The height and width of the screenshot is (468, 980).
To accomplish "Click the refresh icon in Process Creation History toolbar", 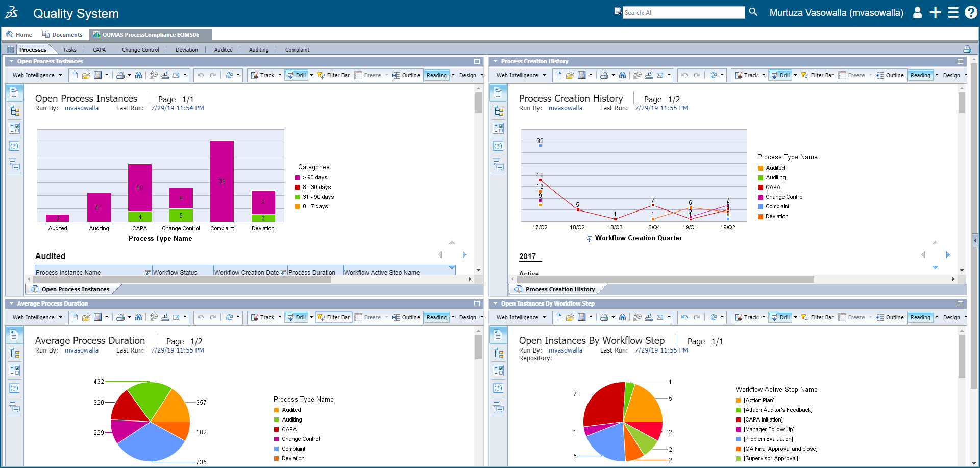I will click(713, 75).
